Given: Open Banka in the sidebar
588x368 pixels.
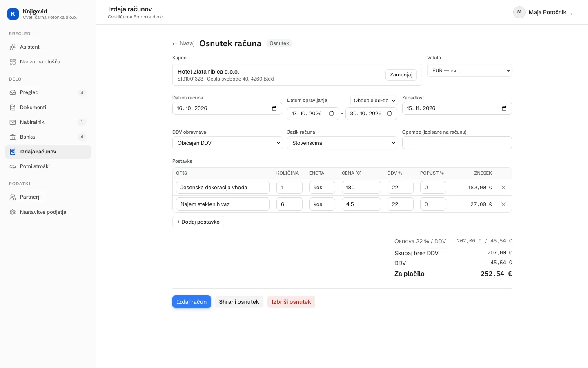Looking at the screenshot, I should 48,137.
